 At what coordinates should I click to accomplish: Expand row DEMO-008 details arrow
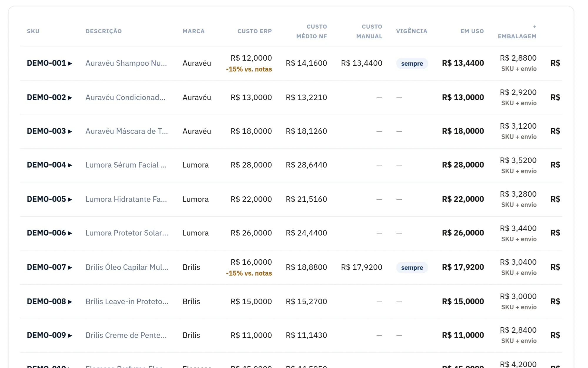coord(70,302)
